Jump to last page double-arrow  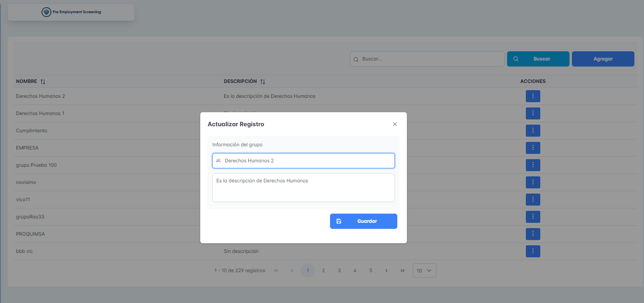click(402, 271)
